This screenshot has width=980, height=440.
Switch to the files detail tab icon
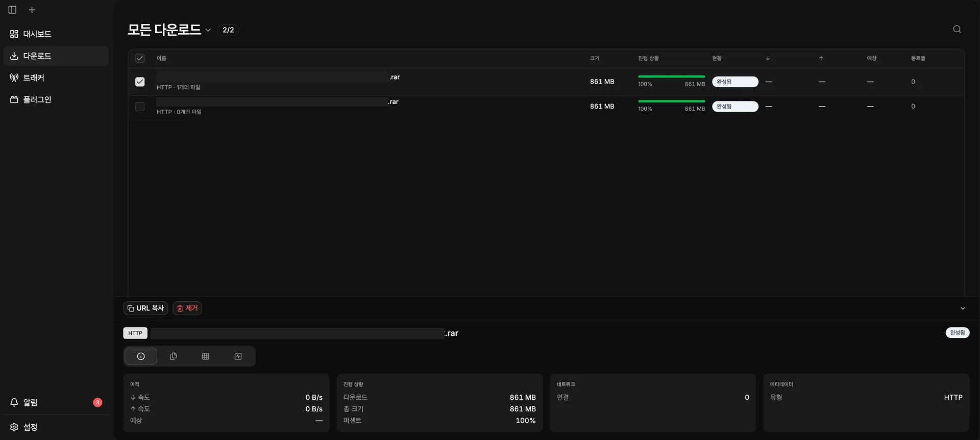174,356
